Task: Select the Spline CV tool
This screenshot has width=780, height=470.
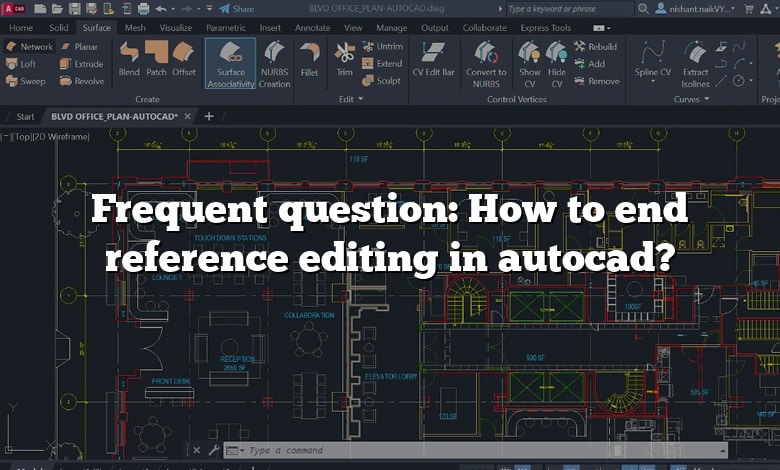Action: tap(655, 60)
